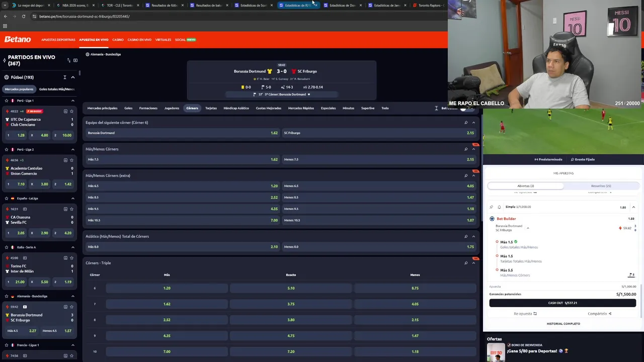Select Resueltas (25) bets toggle
This screenshot has width=644, height=362.
[x=601, y=186]
